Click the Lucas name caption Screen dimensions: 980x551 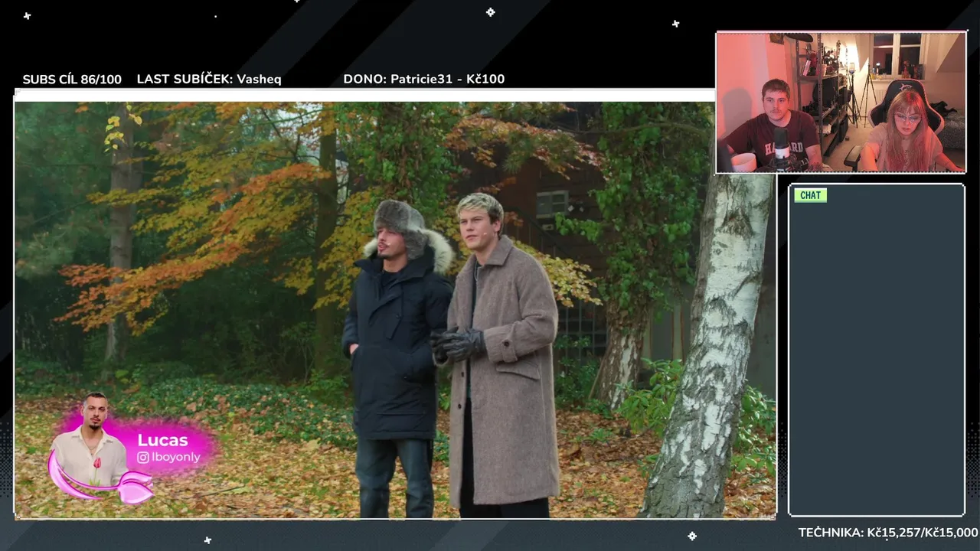[162, 440]
